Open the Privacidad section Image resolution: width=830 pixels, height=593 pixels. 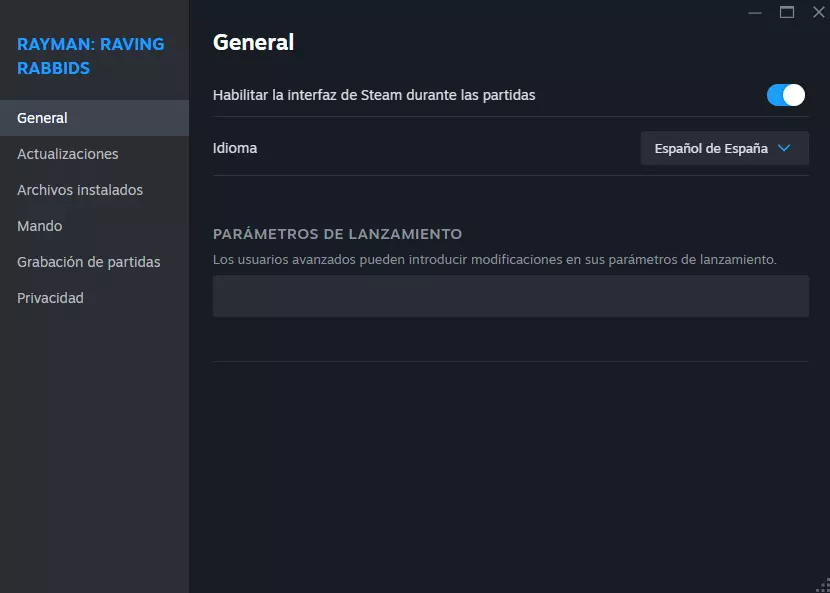(x=94, y=298)
